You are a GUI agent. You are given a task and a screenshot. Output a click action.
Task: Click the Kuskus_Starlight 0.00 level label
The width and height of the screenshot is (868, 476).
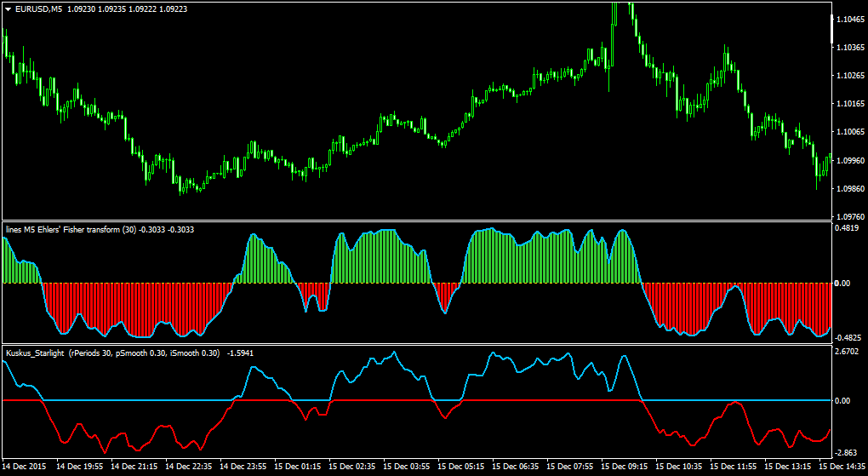843,400
